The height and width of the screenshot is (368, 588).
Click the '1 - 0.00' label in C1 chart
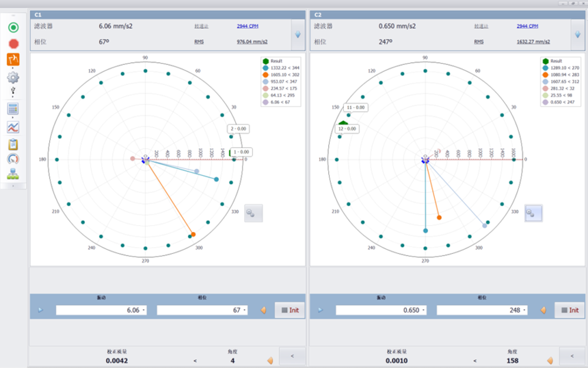pos(241,152)
